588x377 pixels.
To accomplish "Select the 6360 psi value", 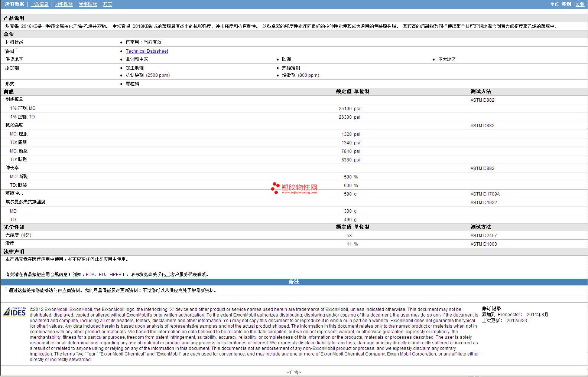I will 351,160.
